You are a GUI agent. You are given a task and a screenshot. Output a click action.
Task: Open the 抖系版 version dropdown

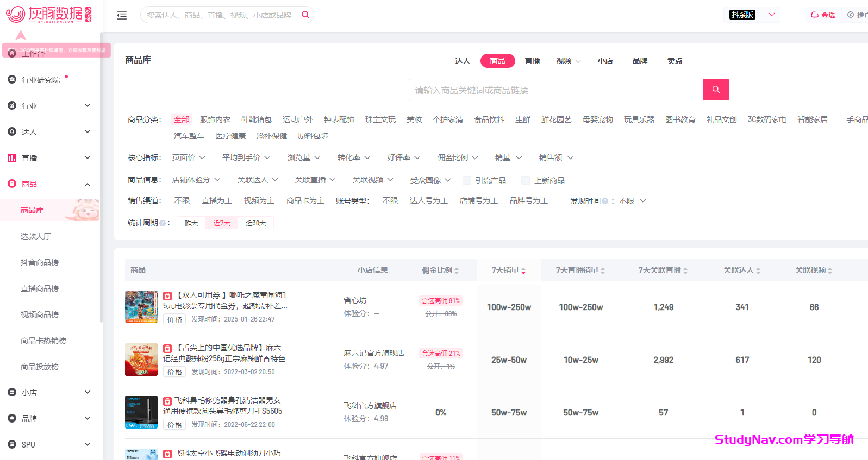pyautogui.click(x=771, y=15)
